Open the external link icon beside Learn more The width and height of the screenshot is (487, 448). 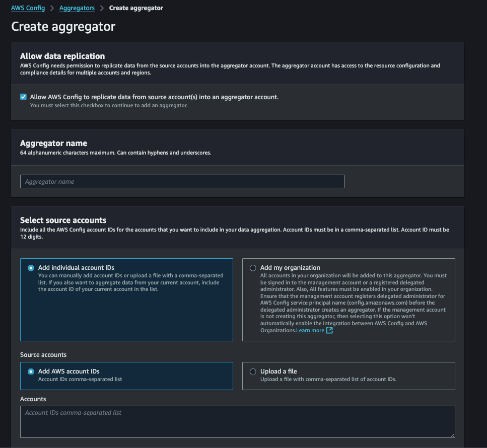click(329, 331)
